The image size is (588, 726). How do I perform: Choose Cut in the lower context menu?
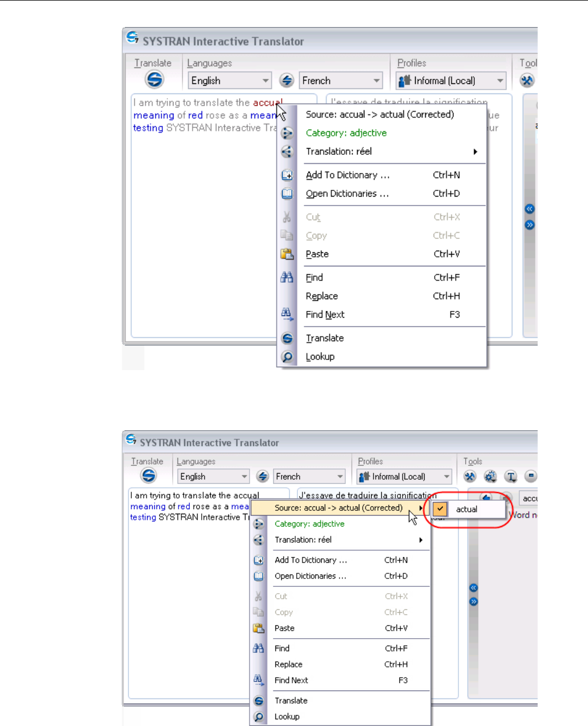(x=281, y=596)
